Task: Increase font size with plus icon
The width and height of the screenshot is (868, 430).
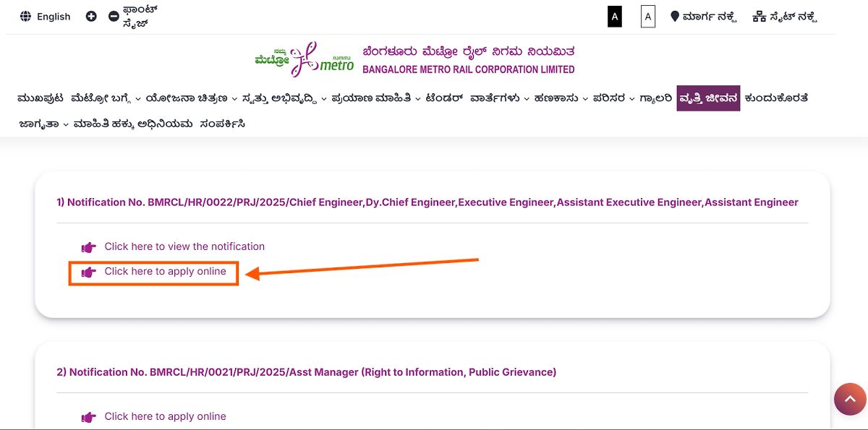Action: tap(91, 16)
